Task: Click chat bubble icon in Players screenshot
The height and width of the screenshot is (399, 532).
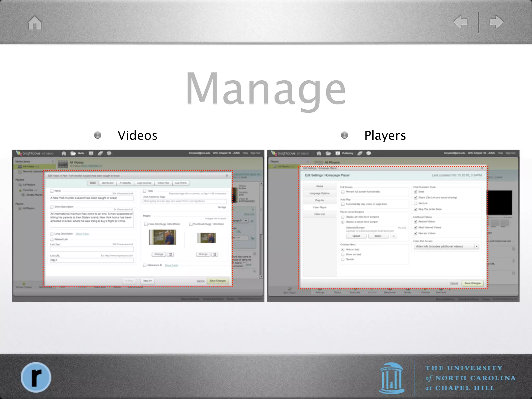Action: [x=369, y=153]
